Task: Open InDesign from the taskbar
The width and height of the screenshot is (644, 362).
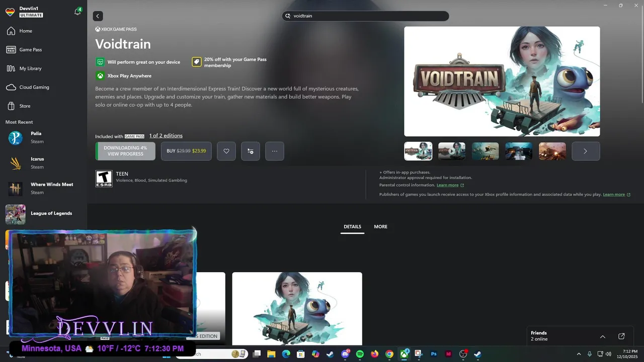Action: click(x=448, y=354)
